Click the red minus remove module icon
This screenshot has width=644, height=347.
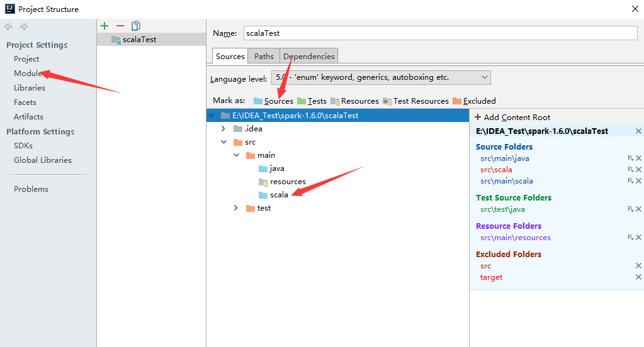click(x=120, y=26)
